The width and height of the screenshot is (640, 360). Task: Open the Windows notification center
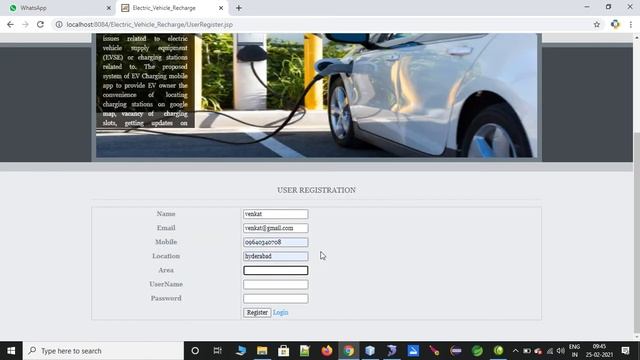point(625,351)
